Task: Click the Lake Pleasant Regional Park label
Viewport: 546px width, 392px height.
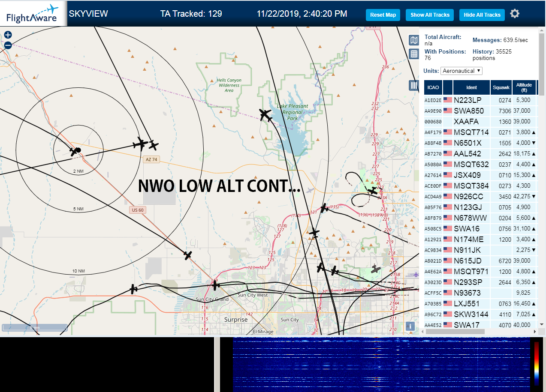Action: pyautogui.click(x=293, y=112)
